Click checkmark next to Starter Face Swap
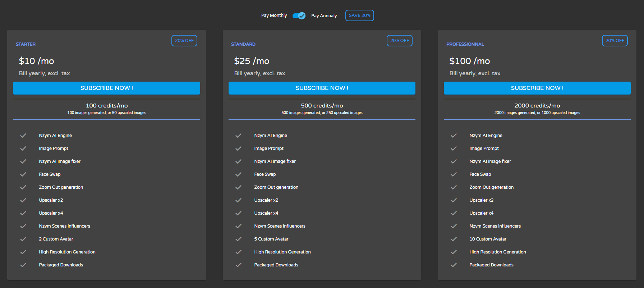Image resolution: width=644 pixels, height=288 pixels. [x=23, y=174]
